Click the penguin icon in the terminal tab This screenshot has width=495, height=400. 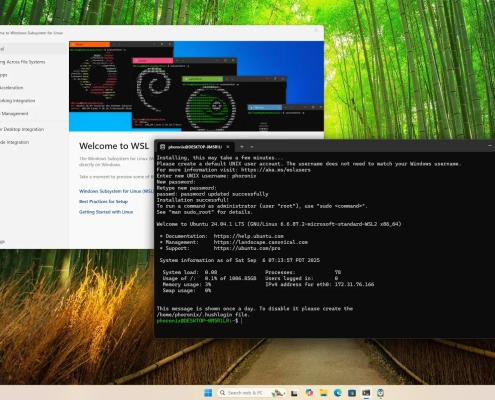(x=162, y=147)
